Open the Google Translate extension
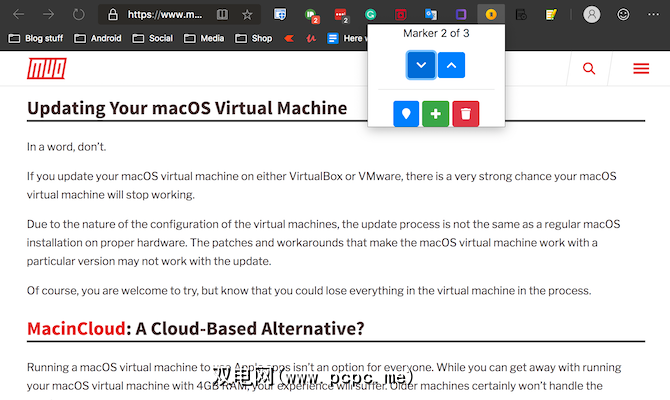Viewport: 670px width, 400px height. pyautogui.click(x=431, y=15)
